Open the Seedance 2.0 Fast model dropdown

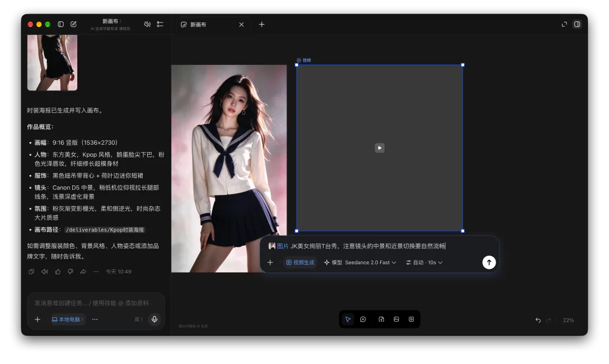click(360, 263)
